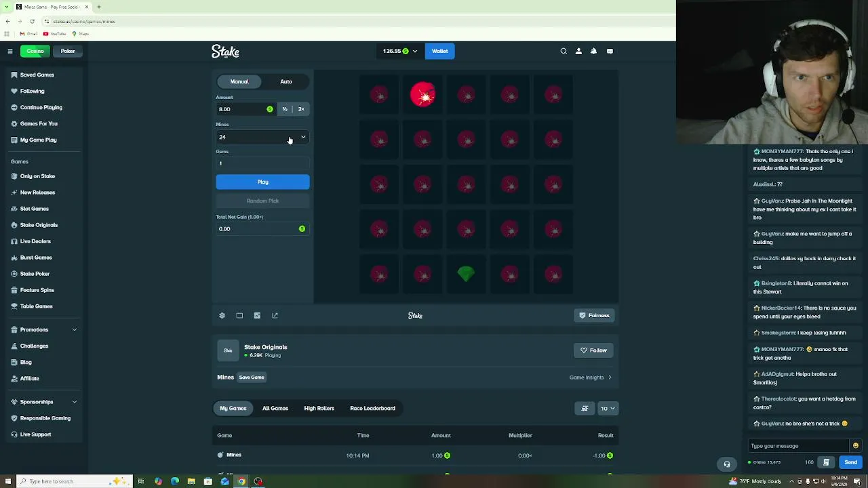Click the Play button
This screenshot has width=868, height=488.
point(262,182)
